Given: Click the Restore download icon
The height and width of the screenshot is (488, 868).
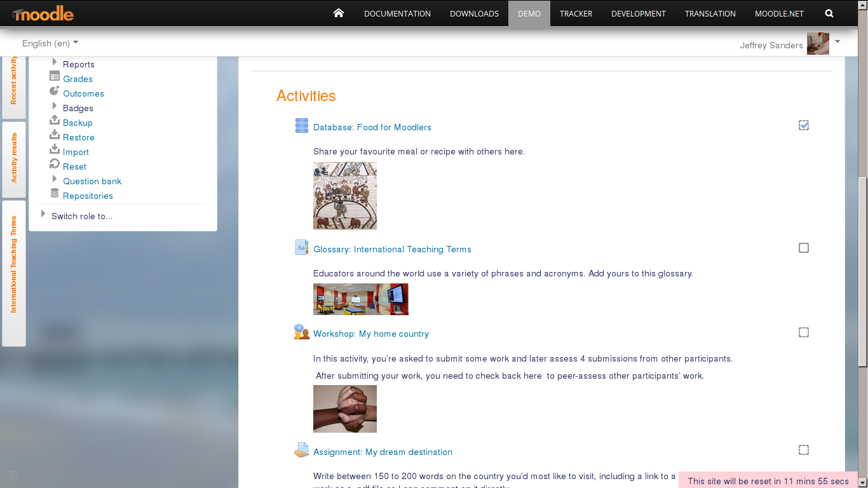Looking at the screenshot, I should coord(55,135).
